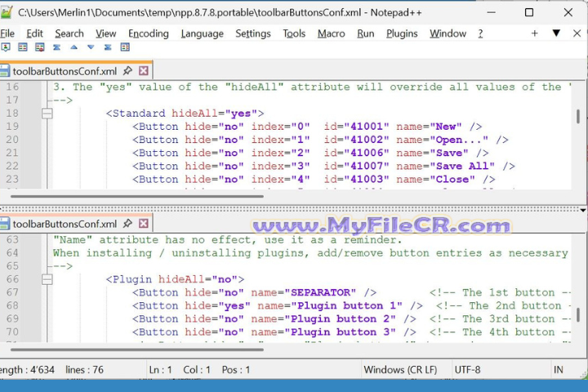
Task: Click the name value "SEPARATOR" on line 67
Action: 320,292
